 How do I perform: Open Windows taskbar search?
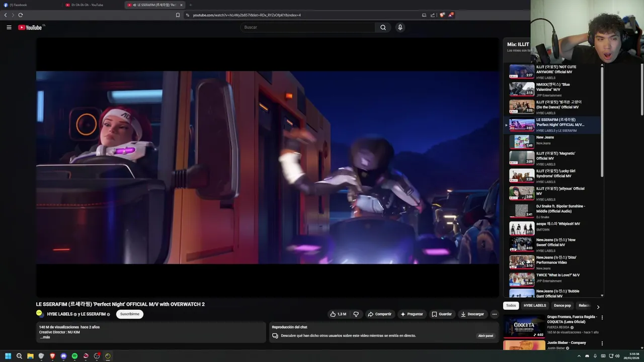pyautogui.click(x=19, y=356)
